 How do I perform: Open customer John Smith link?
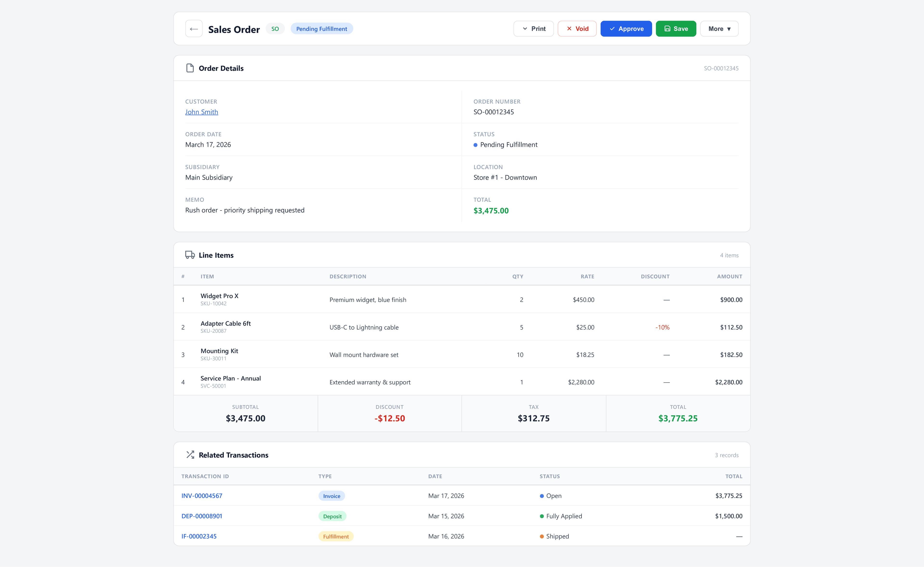pos(201,112)
